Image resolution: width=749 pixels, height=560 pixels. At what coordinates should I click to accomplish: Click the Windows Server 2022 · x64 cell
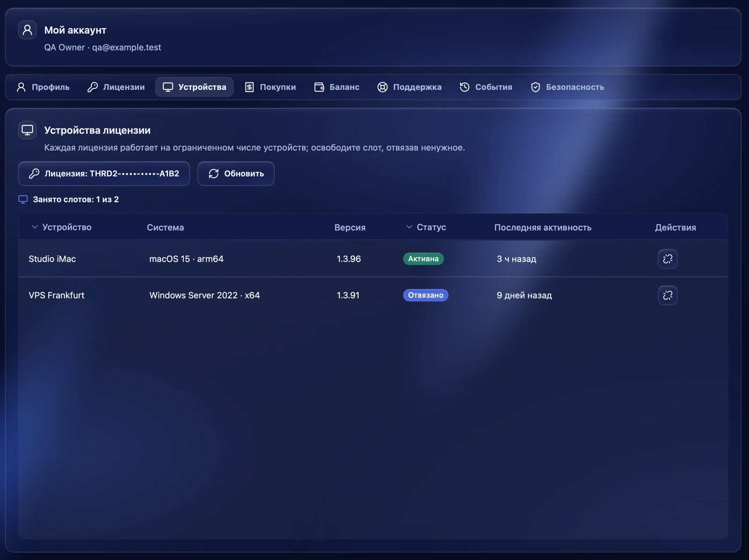[205, 295]
